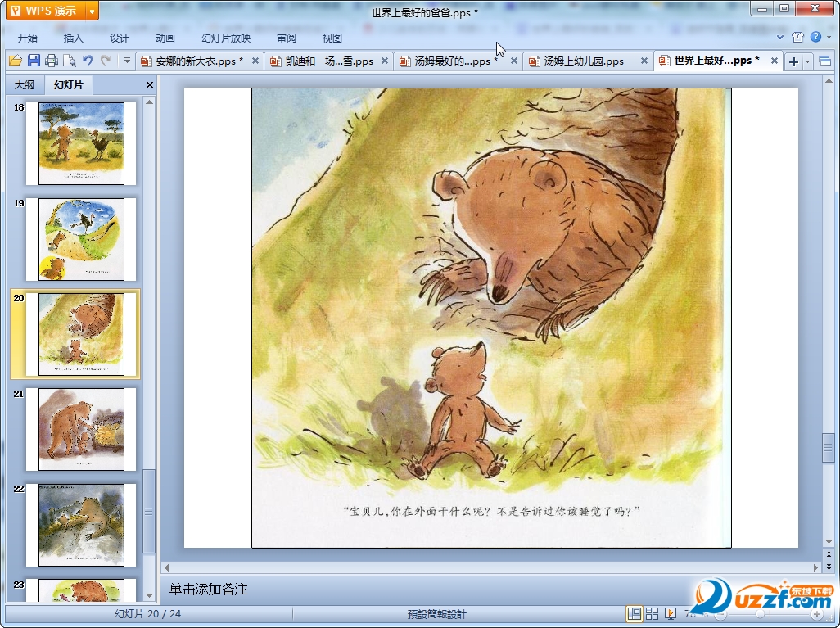This screenshot has width=840, height=628.
Task: Switch to Slide Sorter view icon
Action: (652, 613)
